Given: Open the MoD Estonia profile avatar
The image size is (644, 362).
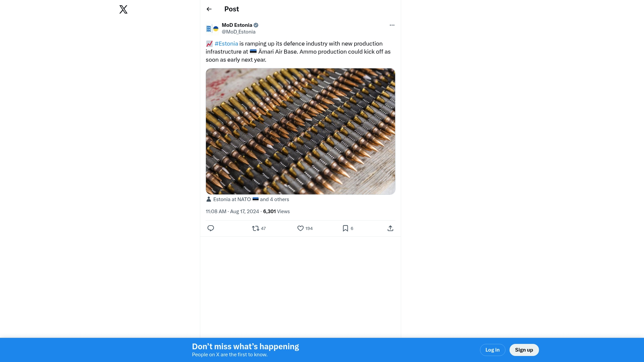Looking at the screenshot, I should pyautogui.click(x=212, y=28).
